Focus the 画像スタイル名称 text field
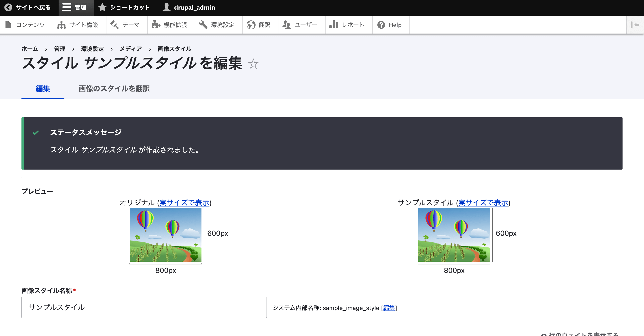 point(144,308)
